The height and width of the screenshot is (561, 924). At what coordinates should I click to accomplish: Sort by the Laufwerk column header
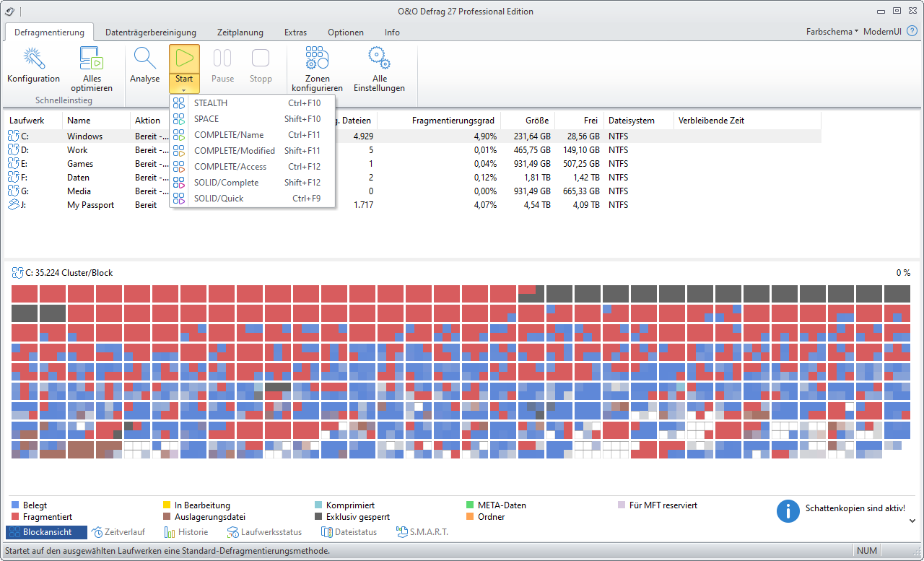point(34,121)
